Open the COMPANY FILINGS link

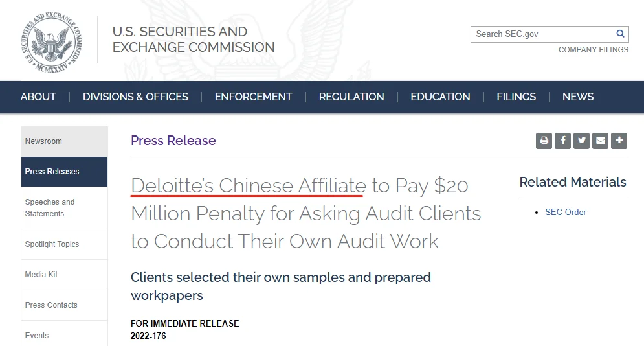(593, 50)
